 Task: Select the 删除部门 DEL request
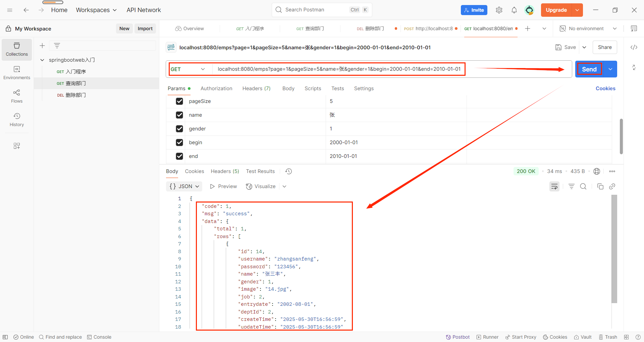(x=71, y=95)
